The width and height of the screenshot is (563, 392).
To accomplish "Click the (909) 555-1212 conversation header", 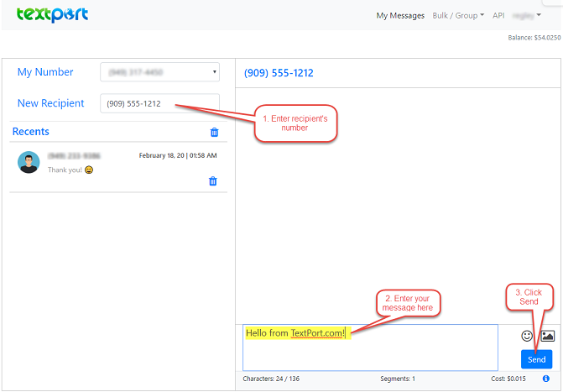I will tap(279, 73).
